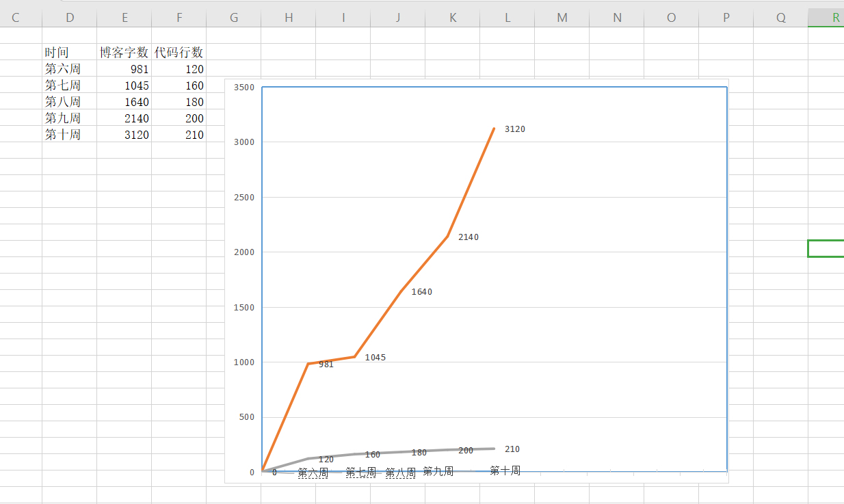Image resolution: width=844 pixels, height=504 pixels.
Task: Select column header D
Action: coord(69,18)
